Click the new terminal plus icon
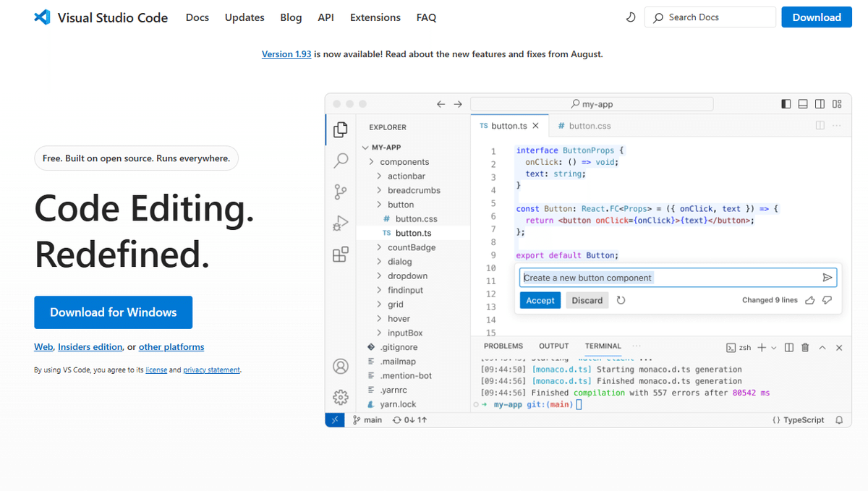 pos(762,348)
